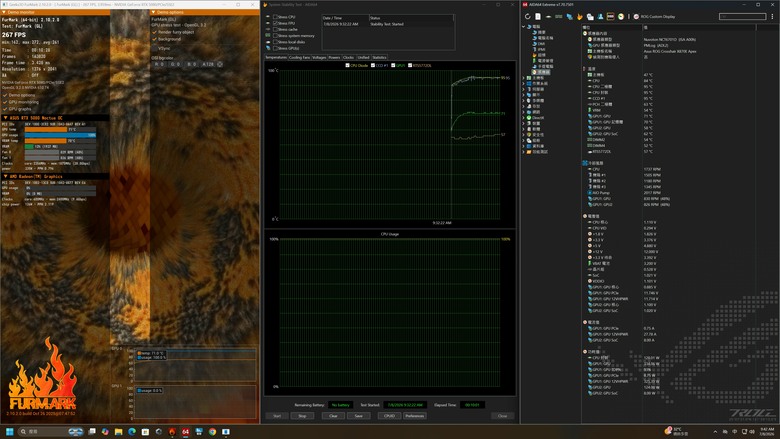Collapse the Demo monitor panel in FurMark
780x439 pixels.
click(4, 12)
